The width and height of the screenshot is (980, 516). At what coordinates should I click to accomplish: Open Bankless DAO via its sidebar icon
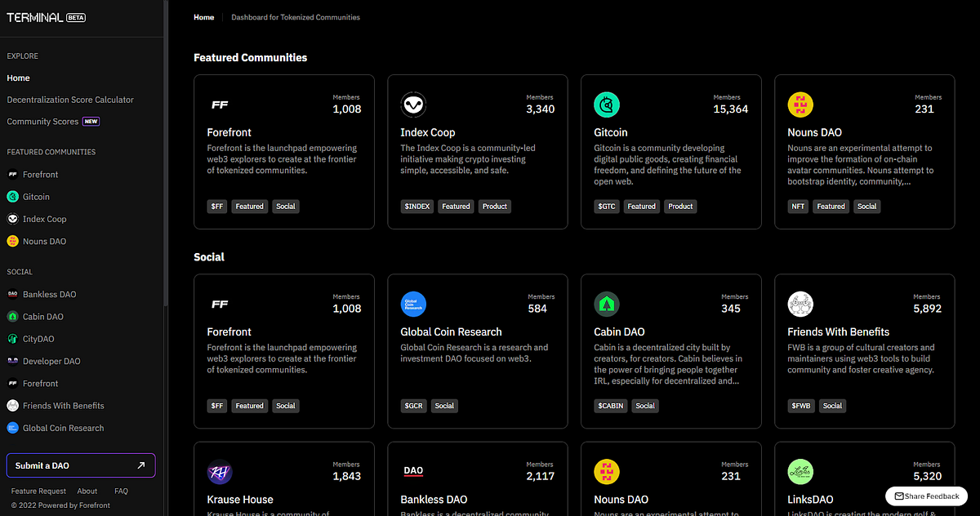coord(11,294)
